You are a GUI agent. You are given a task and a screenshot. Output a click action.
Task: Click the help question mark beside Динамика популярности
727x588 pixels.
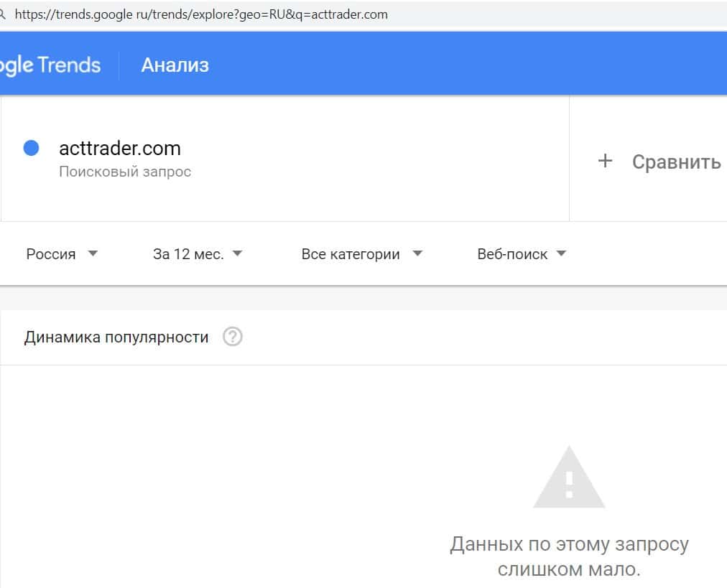[x=232, y=337]
